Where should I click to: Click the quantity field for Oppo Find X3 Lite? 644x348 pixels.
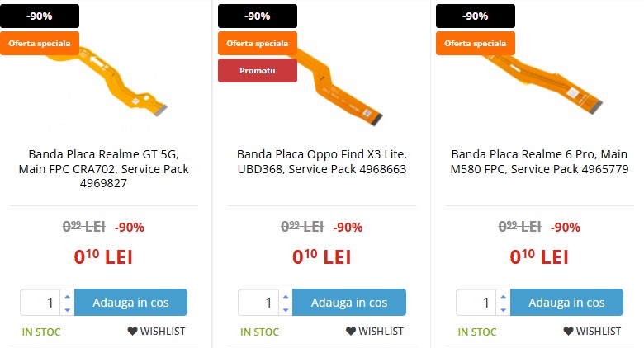pos(258,303)
